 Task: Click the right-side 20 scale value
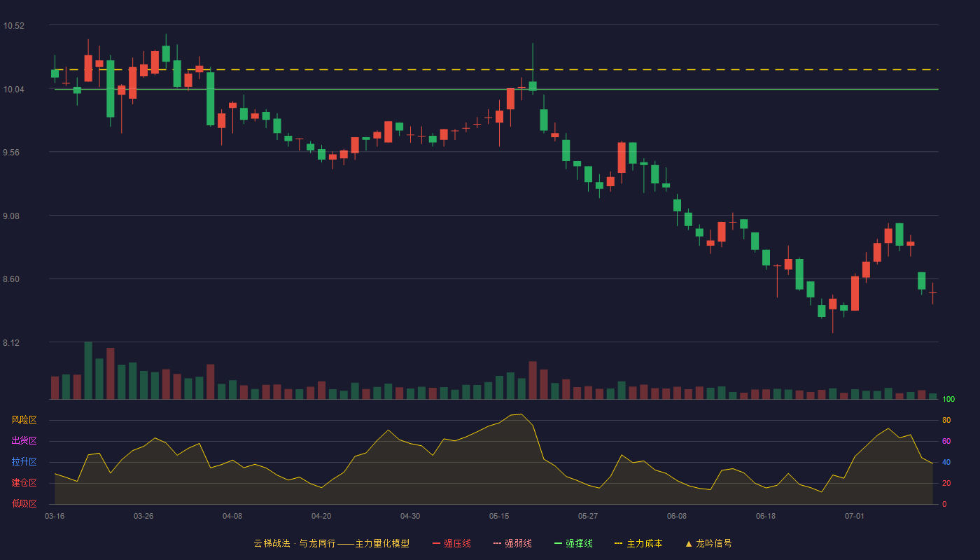tap(946, 483)
